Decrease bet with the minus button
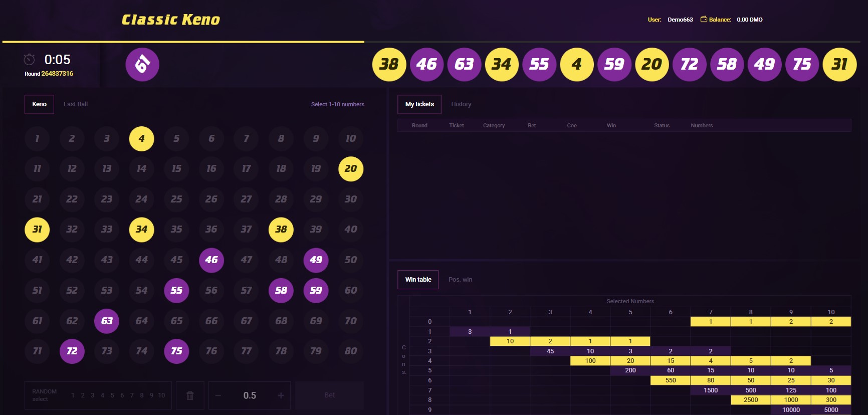Image resolution: width=868 pixels, height=415 pixels. (218, 395)
